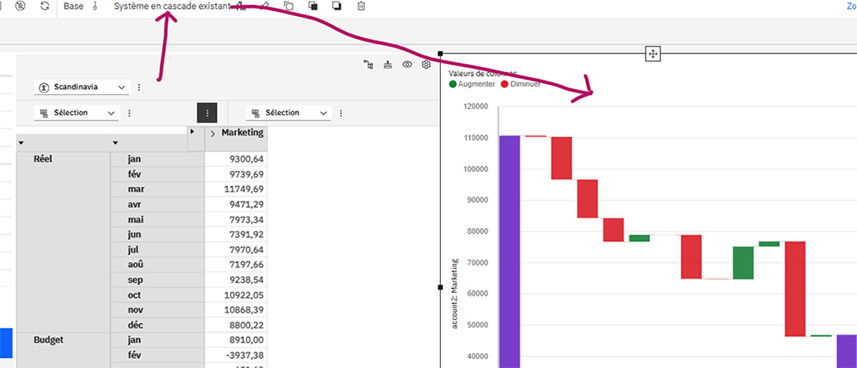Click the send-to-back icon in the top toolbar
This screenshot has width=857, height=368.
click(x=337, y=6)
